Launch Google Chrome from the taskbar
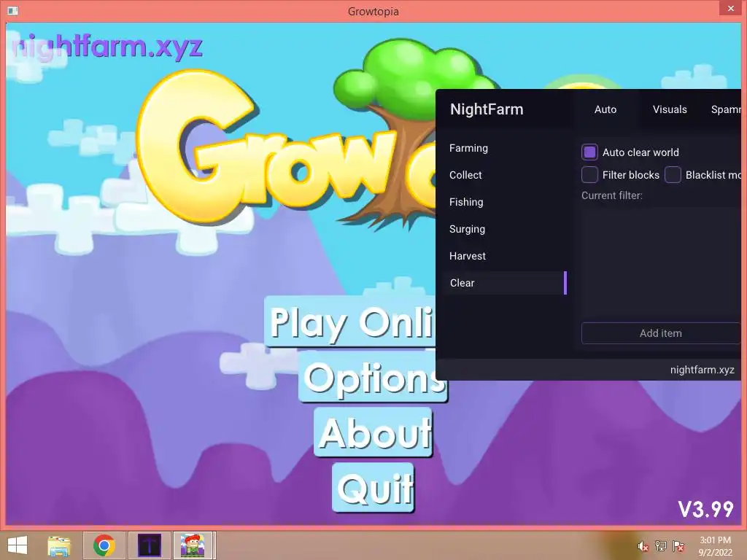 point(104,545)
